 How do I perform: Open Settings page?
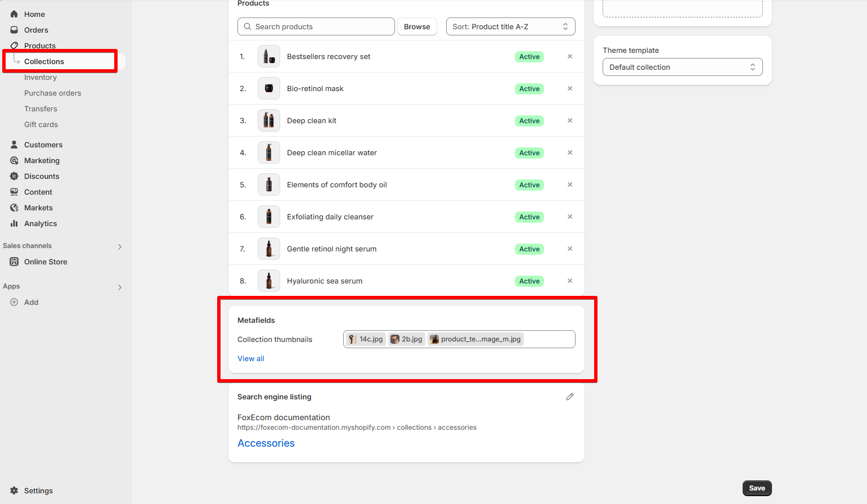pos(38,490)
